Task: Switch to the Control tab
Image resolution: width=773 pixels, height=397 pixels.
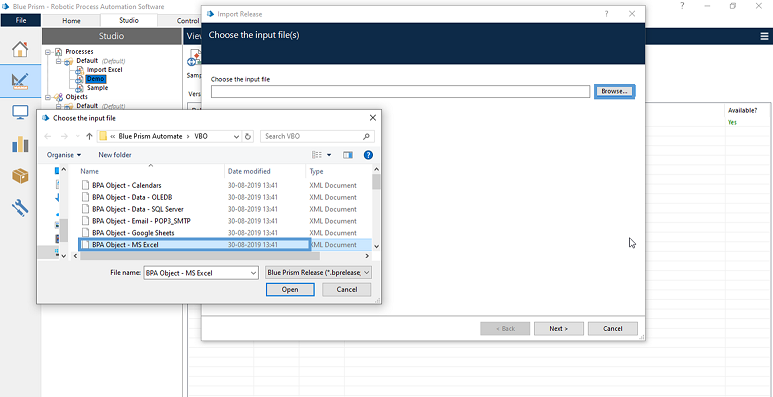Action: click(x=188, y=21)
